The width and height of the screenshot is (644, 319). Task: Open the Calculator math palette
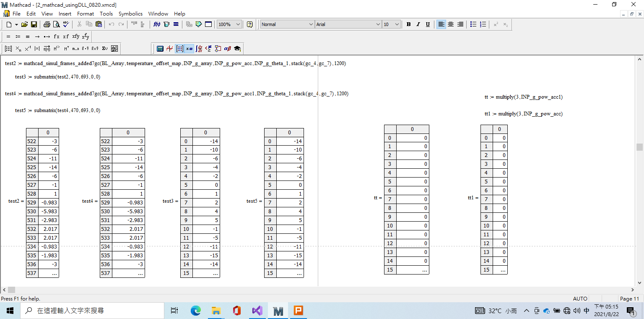[x=160, y=48]
